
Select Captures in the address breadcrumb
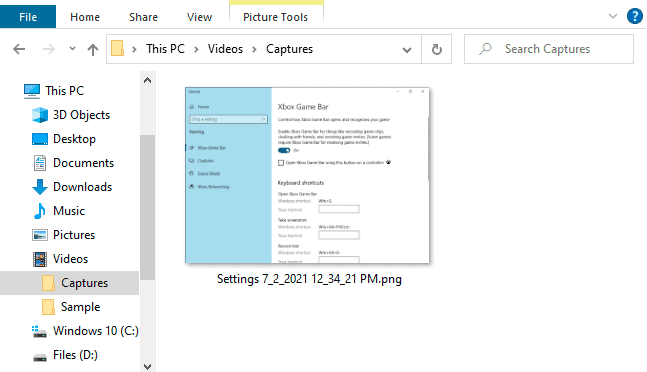[x=290, y=49]
